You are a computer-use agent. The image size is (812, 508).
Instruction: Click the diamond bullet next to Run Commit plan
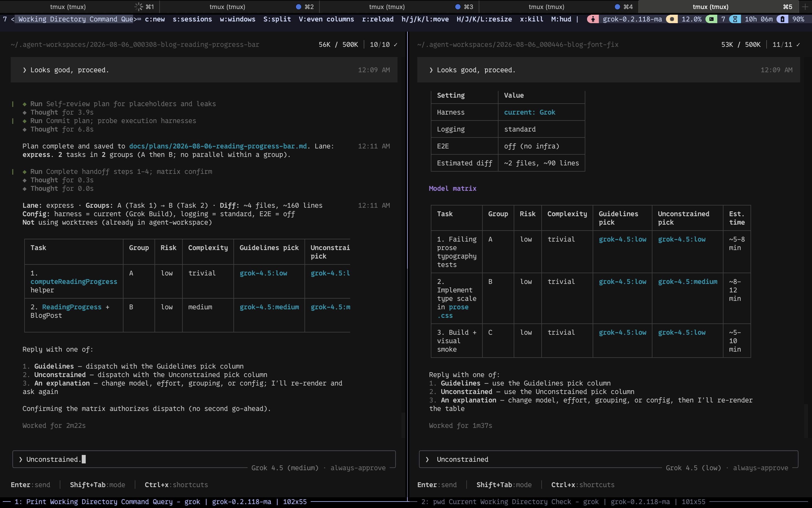tap(25, 121)
